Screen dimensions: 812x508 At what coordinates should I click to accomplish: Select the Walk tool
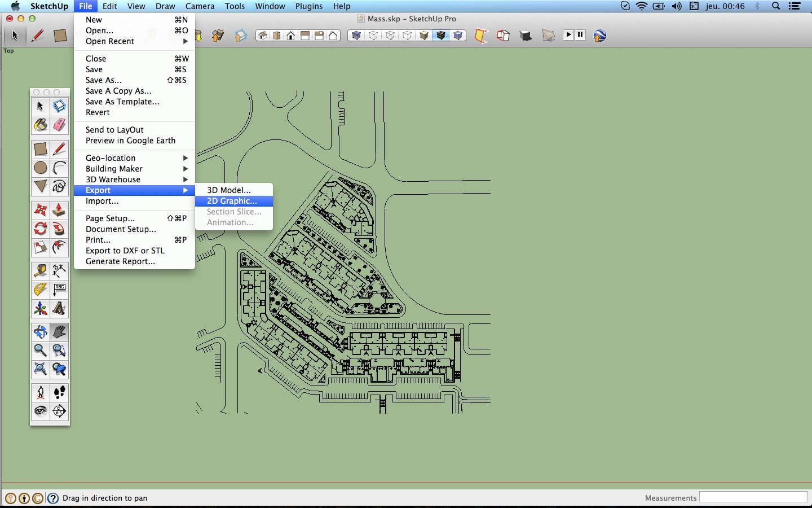click(x=60, y=392)
